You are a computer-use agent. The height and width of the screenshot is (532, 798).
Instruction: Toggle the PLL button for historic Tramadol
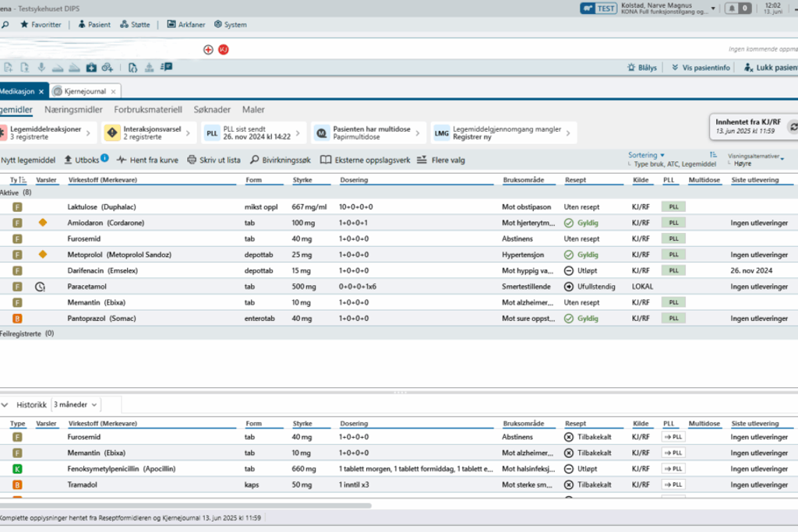[673, 484]
